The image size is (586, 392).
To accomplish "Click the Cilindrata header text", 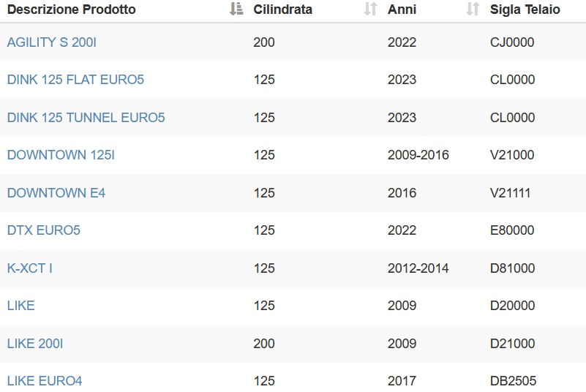I will (282, 10).
